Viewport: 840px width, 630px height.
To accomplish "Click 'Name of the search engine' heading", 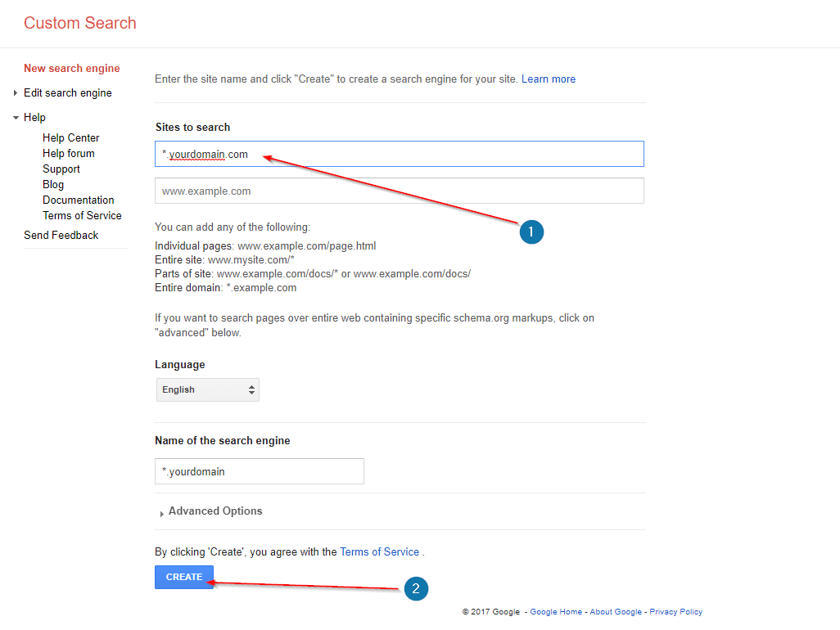I will [x=223, y=440].
